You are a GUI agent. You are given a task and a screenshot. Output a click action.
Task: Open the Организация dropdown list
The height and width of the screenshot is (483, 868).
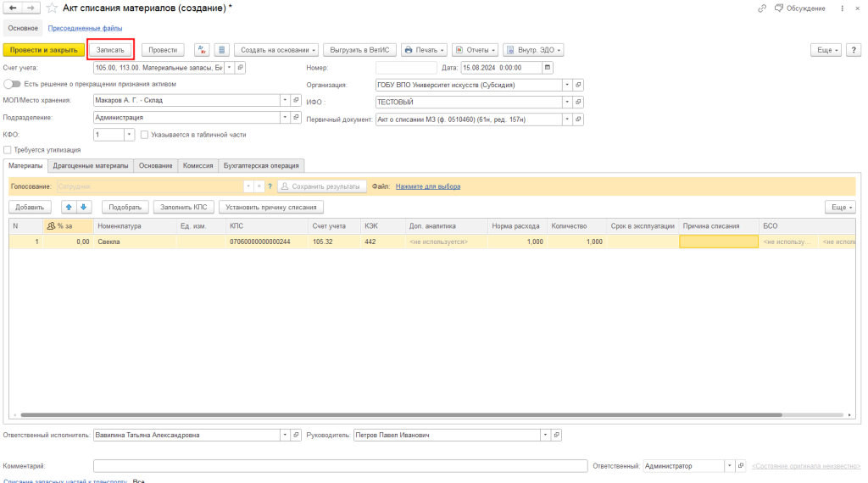coord(567,85)
